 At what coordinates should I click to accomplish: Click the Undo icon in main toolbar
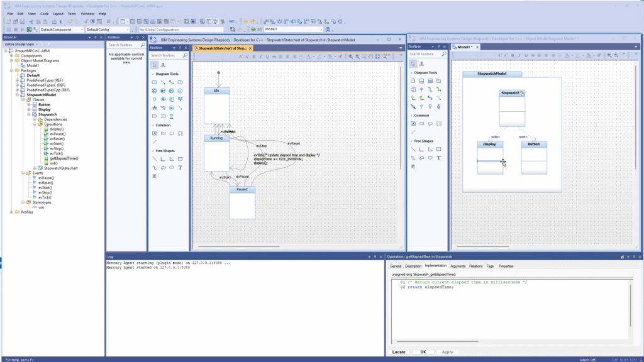[x=70, y=21]
